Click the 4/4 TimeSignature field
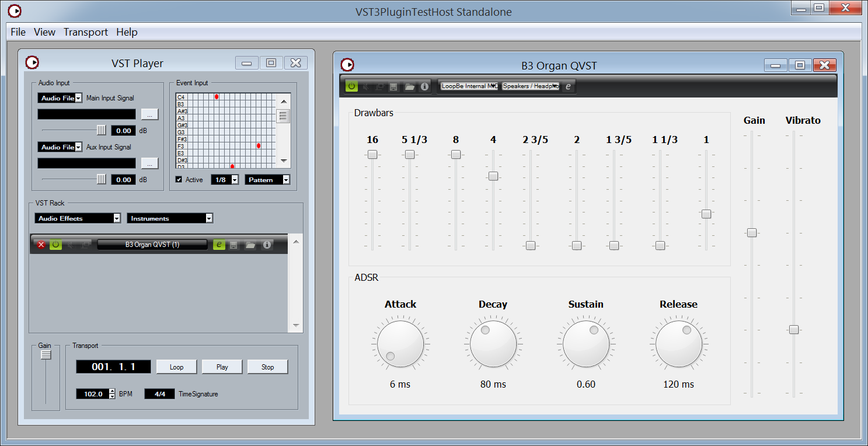The width and height of the screenshot is (868, 446). tap(159, 394)
